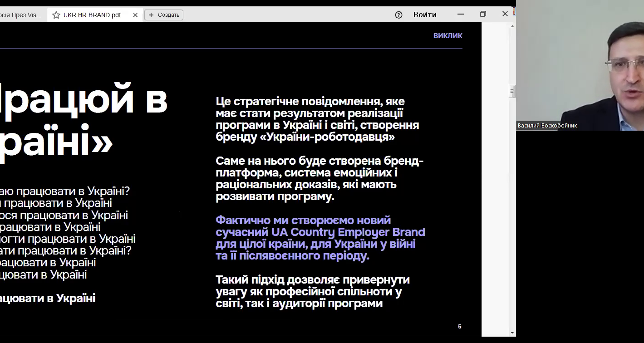Image resolution: width=644 pixels, height=343 pixels.
Task: Minimize the PDF viewer window
Action: pos(461,15)
